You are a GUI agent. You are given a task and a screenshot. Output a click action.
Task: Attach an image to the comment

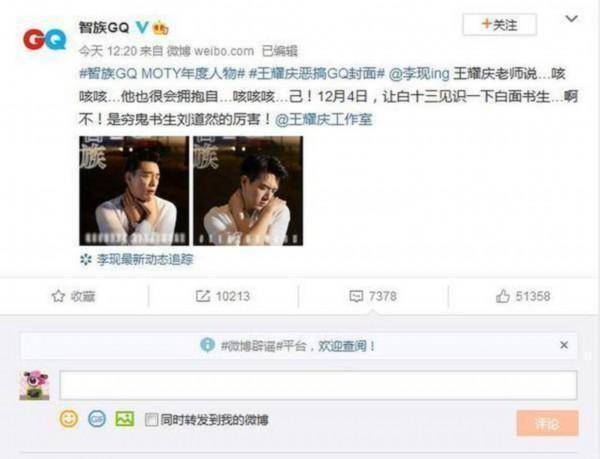click(x=125, y=419)
